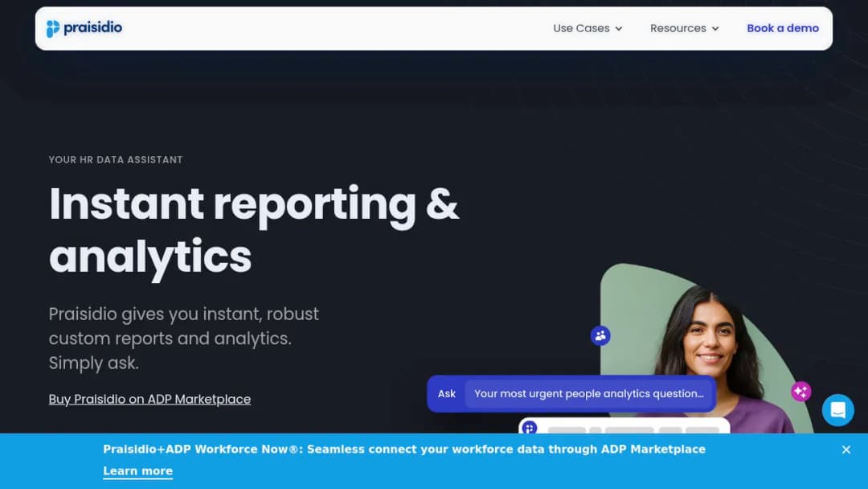
Task: Open the chat support widget
Action: 837,410
